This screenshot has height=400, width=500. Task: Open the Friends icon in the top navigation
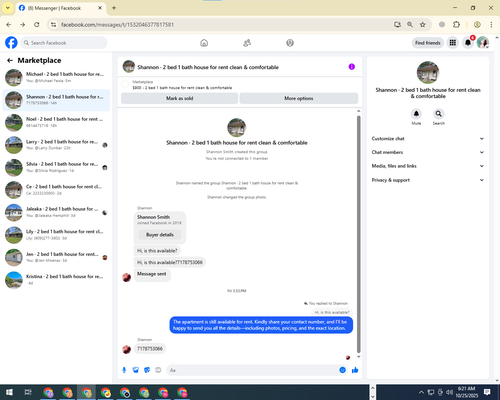(247, 43)
